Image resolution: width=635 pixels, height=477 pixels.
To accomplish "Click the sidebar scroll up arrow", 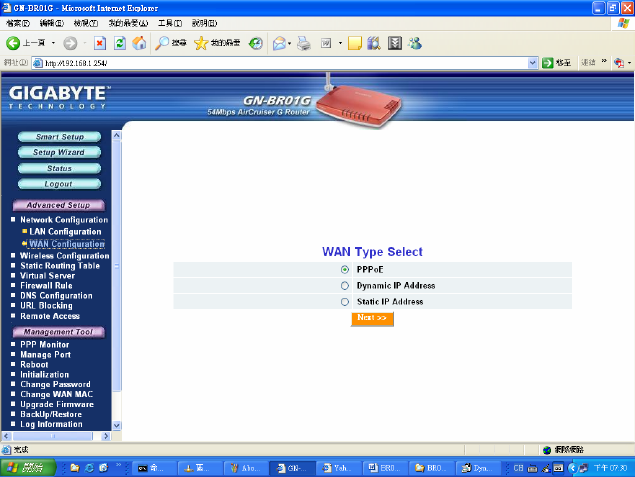I will [117, 135].
